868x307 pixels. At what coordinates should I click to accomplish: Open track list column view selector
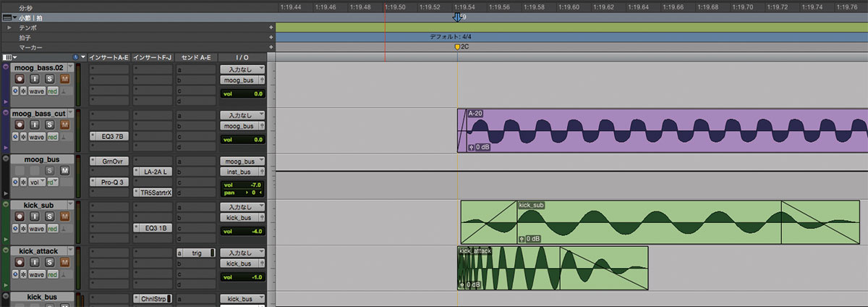pos(8,56)
